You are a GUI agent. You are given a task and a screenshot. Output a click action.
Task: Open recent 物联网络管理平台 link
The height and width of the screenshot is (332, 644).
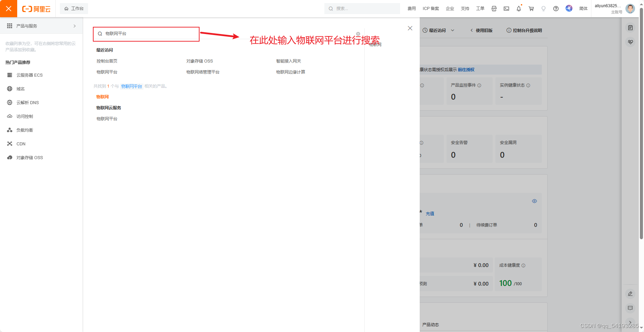click(x=203, y=72)
